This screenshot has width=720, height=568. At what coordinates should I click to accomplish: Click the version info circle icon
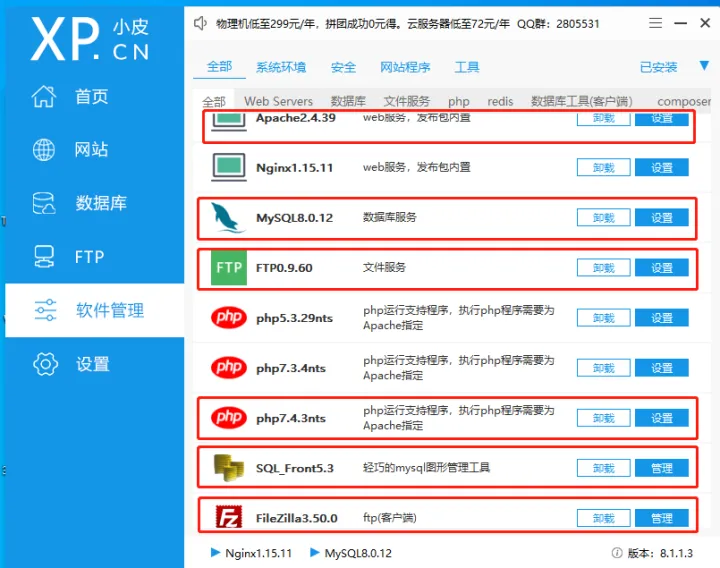tap(617, 553)
